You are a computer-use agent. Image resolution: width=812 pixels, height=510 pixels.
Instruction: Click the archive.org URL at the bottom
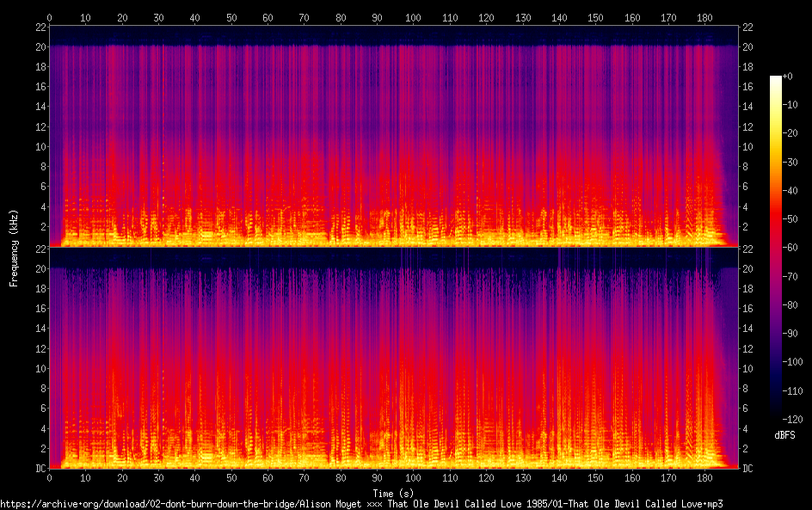(361, 503)
